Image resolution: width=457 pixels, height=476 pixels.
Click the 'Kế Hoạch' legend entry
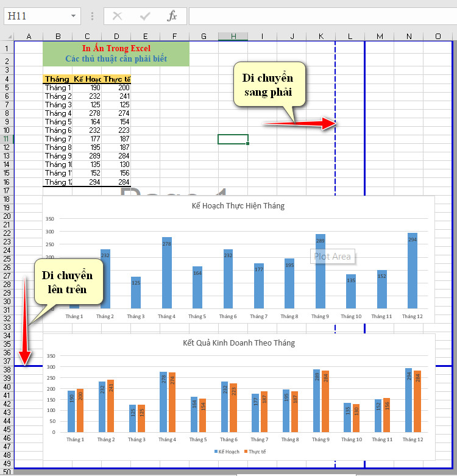[227, 452]
